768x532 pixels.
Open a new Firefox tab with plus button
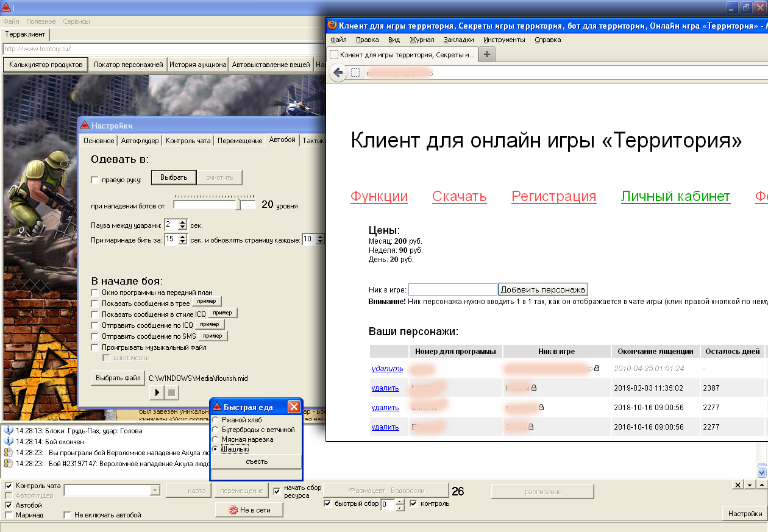[x=486, y=54]
